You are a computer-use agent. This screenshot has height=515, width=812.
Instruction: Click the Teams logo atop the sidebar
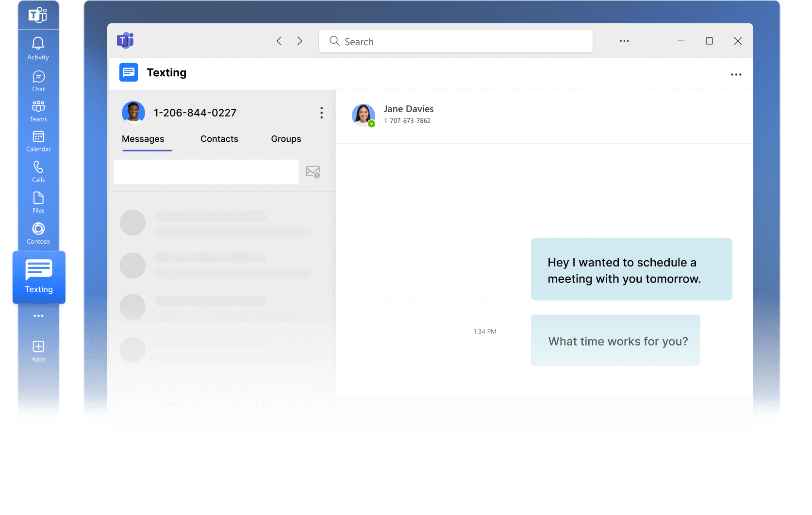[x=38, y=15]
